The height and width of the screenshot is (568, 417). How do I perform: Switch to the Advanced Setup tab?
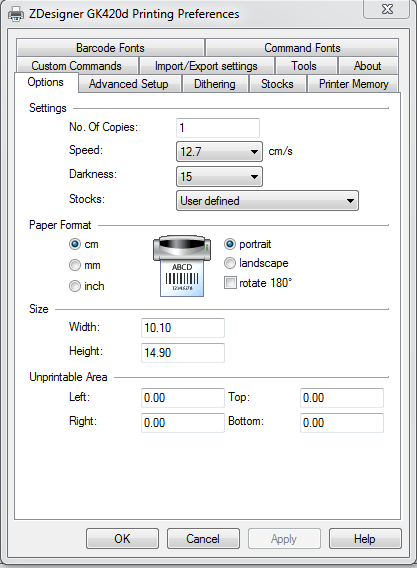pos(129,84)
